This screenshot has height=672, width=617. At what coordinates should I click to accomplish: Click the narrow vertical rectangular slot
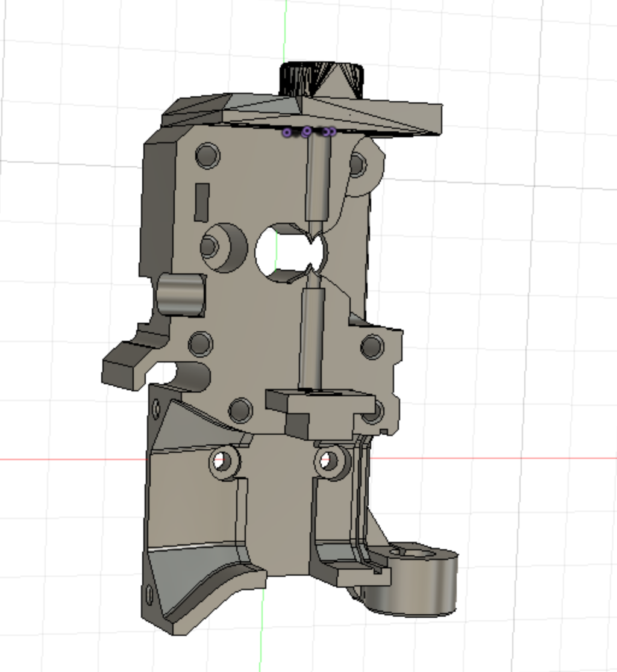pos(201,202)
